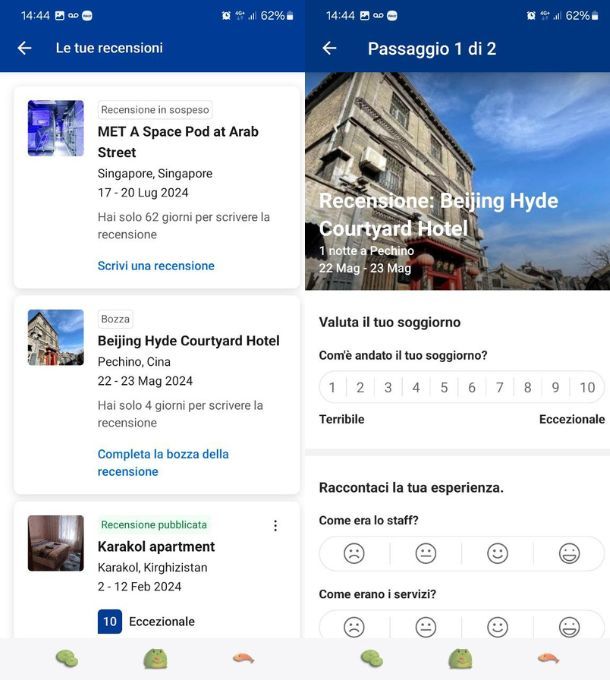Viewport: 610px width, 680px height.
Task: Tap Hai solo 62 giorni notice
Action: point(184,226)
